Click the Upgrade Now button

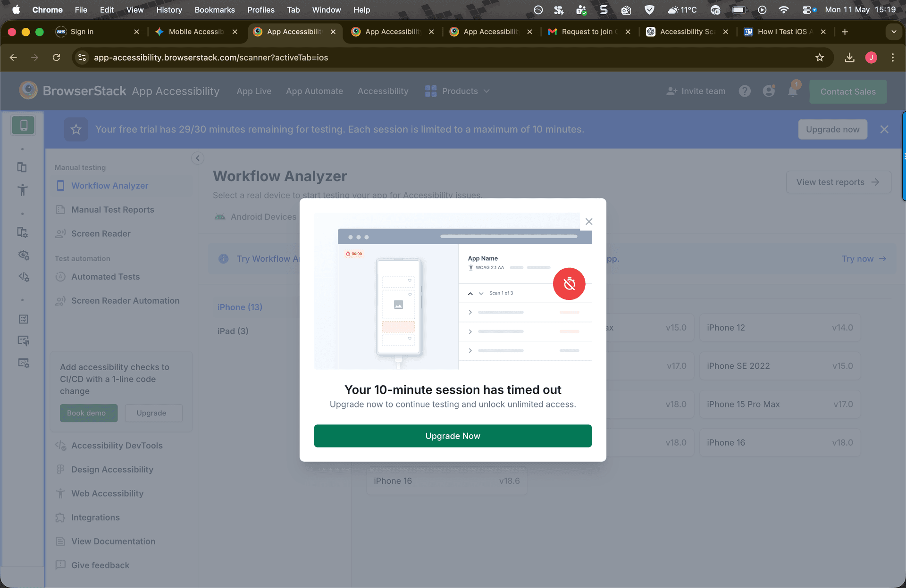click(453, 436)
